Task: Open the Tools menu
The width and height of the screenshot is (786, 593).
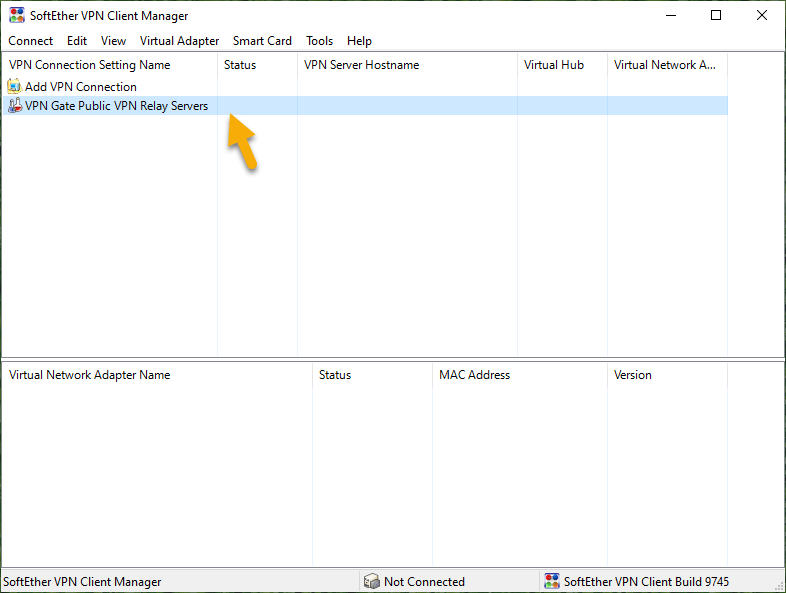Action: pos(319,41)
